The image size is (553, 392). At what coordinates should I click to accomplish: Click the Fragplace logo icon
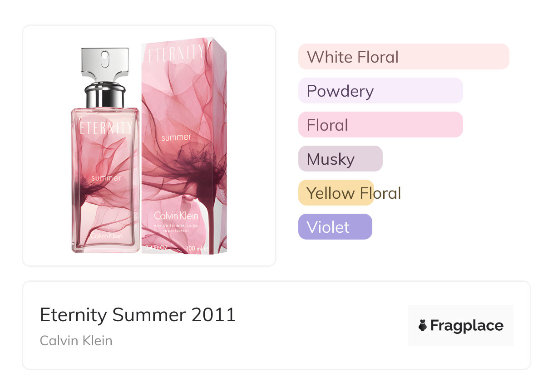423,326
